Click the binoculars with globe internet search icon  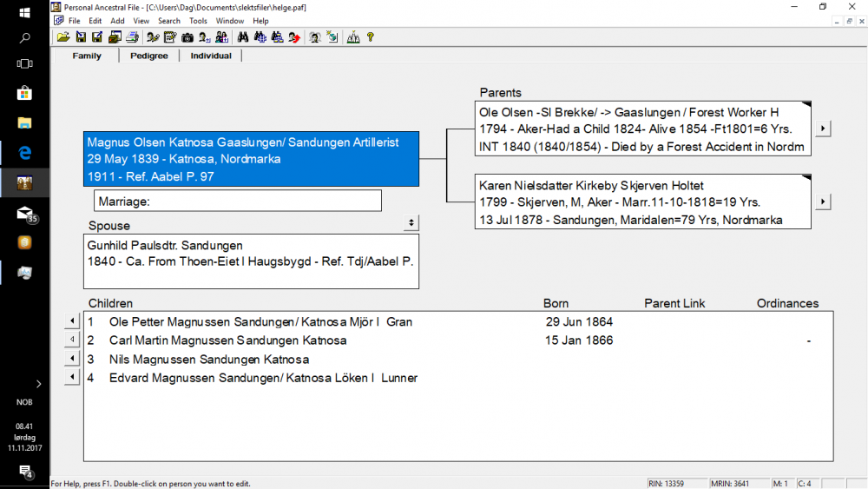(260, 37)
